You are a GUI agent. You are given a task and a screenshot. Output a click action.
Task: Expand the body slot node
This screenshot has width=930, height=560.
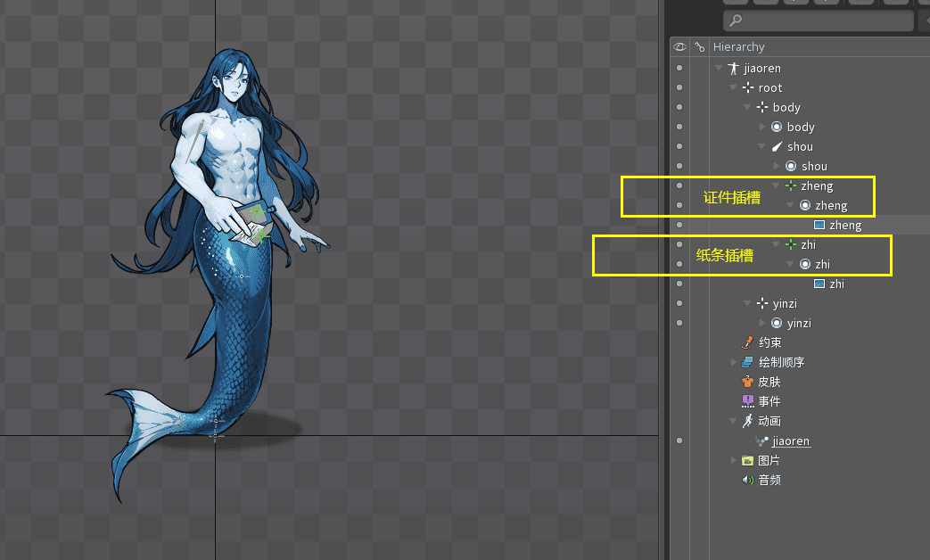coord(762,127)
